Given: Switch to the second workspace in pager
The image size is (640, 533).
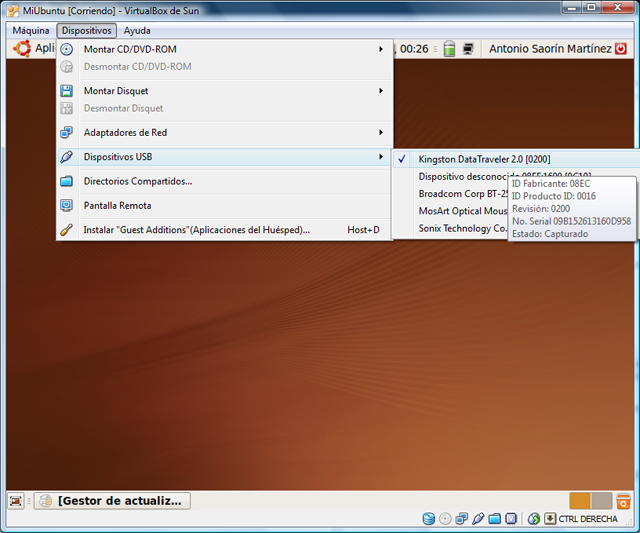Looking at the screenshot, I should coord(601,501).
